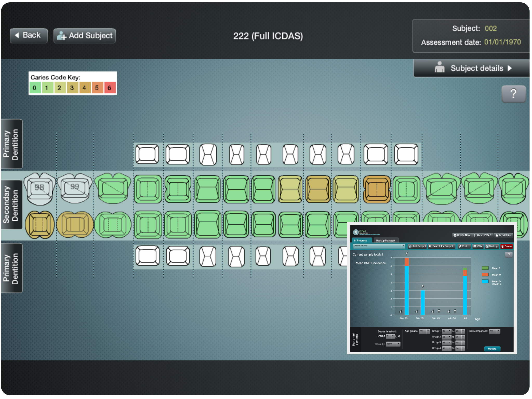Open the Age groups Yes dropdown
This screenshot has height=399, width=532.
pos(424,331)
